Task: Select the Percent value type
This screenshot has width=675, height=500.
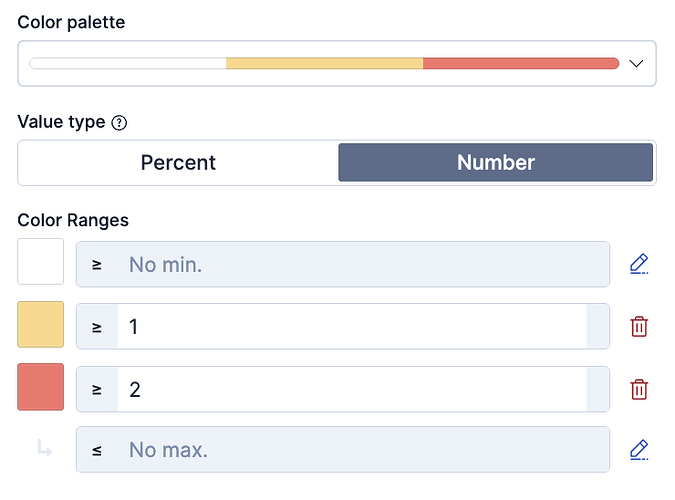Action: [178, 162]
